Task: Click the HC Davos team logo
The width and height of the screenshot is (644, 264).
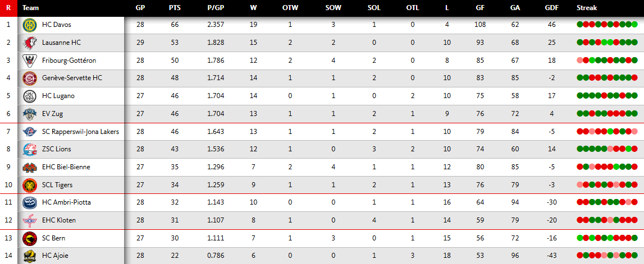Action: (x=29, y=25)
